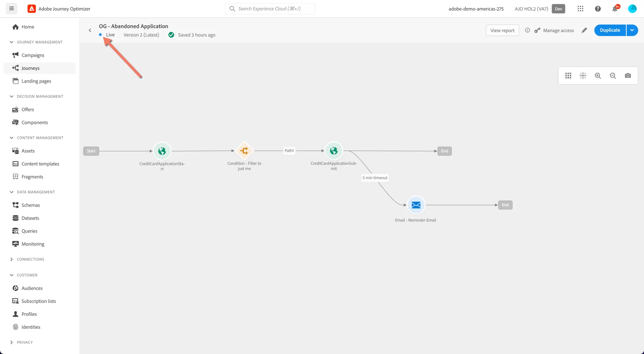Click the Live status label
This screenshot has height=354, width=644.
[110, 35]
